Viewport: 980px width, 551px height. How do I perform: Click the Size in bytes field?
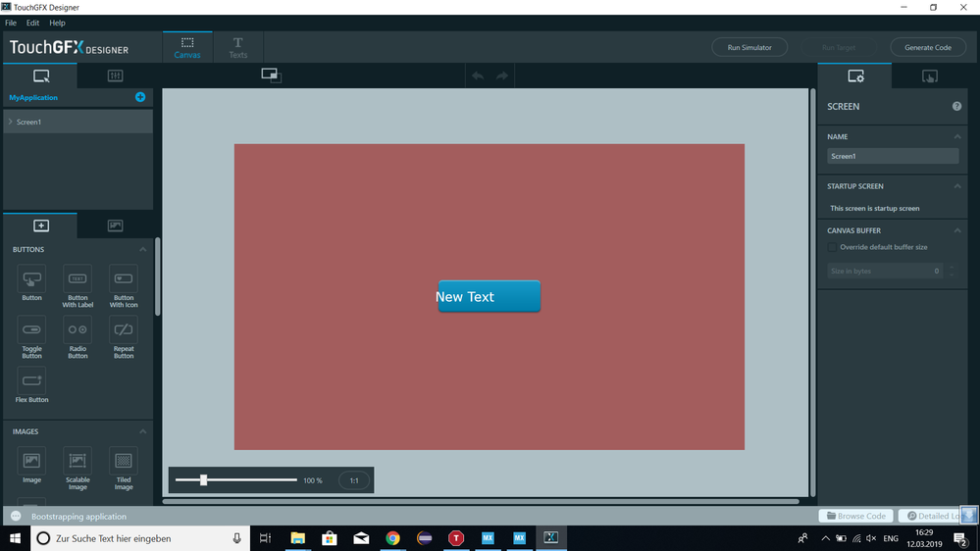tap(886, 271)
